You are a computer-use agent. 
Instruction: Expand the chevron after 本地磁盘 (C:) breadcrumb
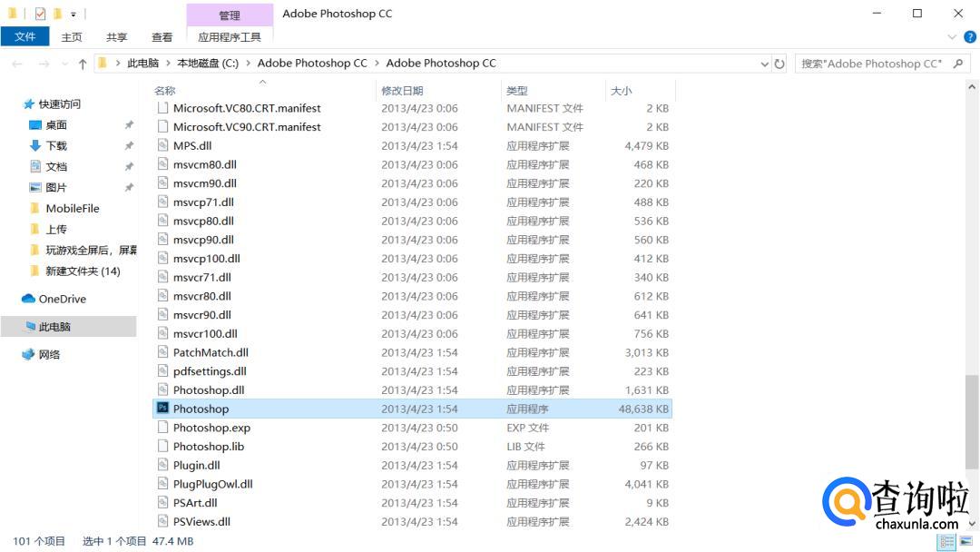[x=248, y=64]
